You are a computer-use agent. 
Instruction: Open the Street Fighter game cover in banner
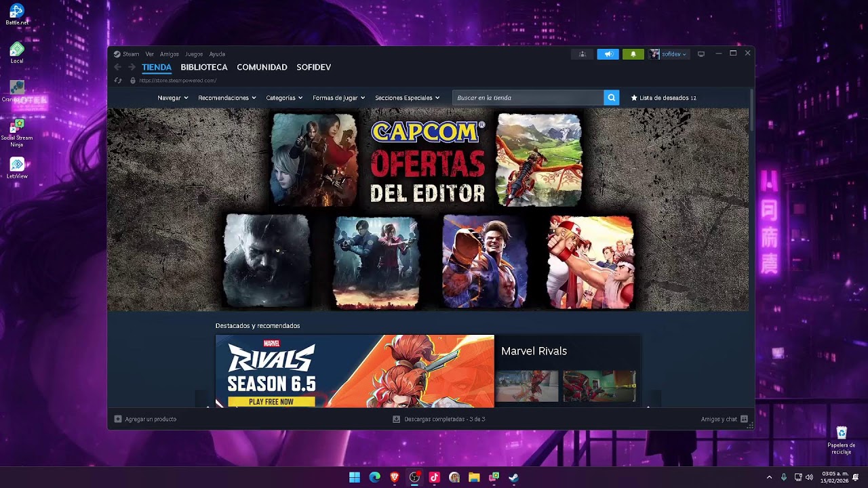pyautogui.click(x=485, y=262)
